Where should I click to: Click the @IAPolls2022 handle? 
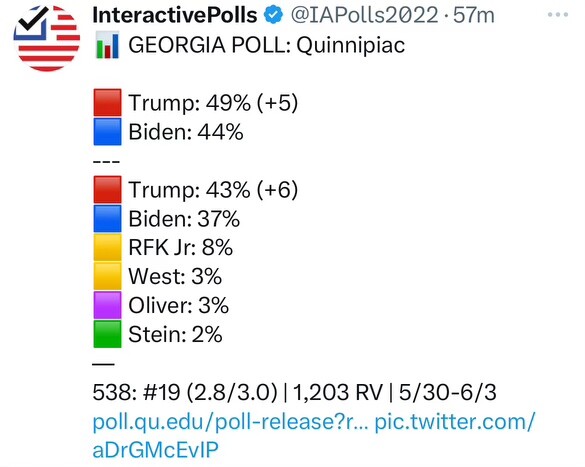364,16
